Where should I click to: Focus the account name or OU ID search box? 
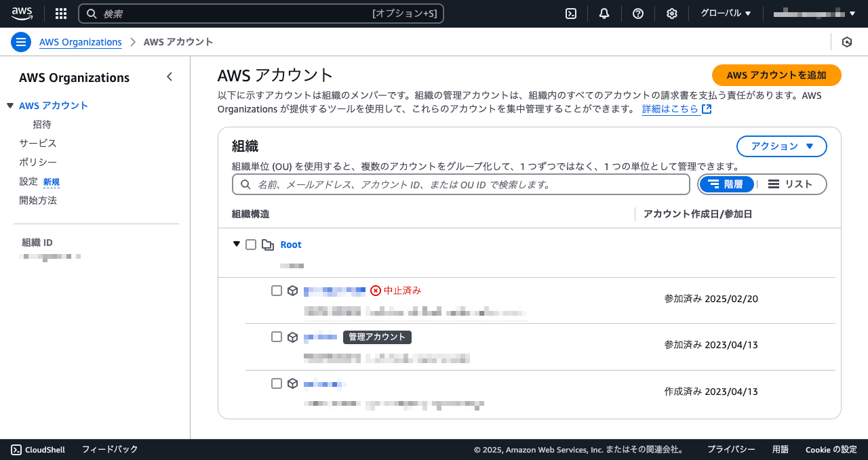[461, 184]
